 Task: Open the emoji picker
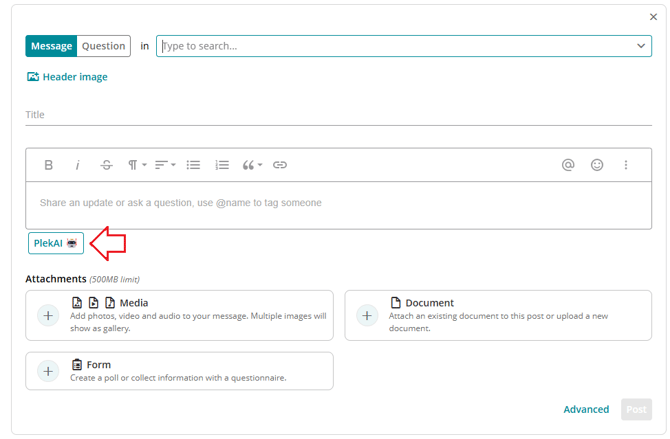click(597, 165)
